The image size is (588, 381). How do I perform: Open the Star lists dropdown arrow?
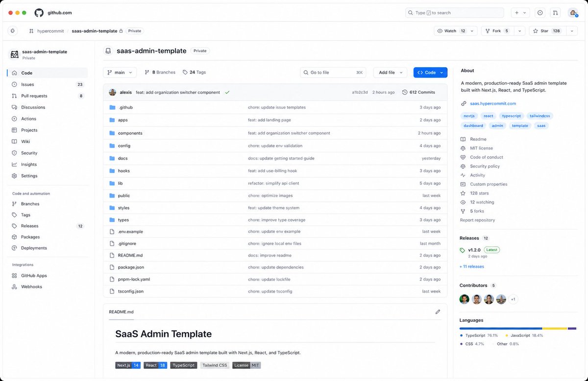pyautogui.click(x=572, y=31)
